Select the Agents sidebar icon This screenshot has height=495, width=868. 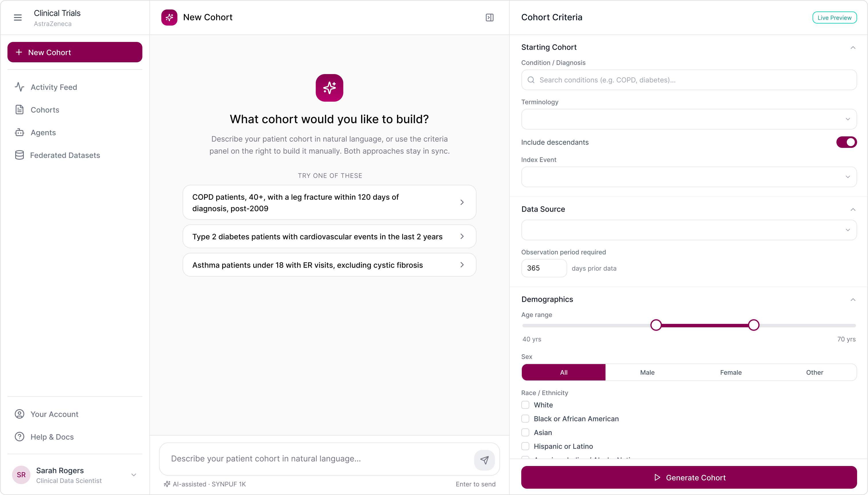coord(19,132)
